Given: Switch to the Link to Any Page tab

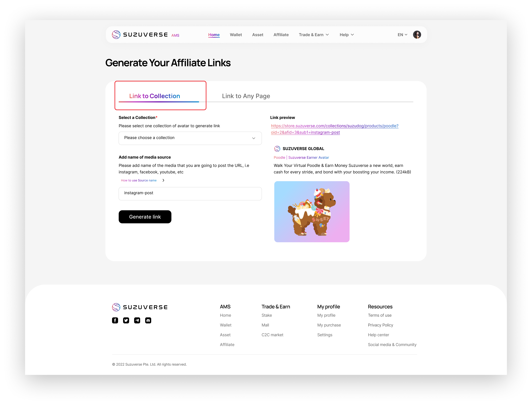Looking at the screenshot, I should pyautogui.click(x=246, y=96).
